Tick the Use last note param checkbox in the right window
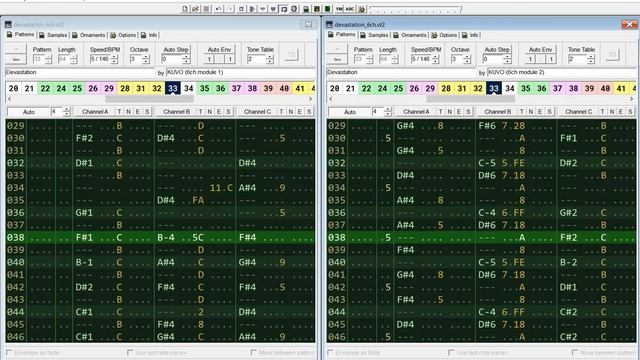Image resolution: width=640 pixels, height=360 pixels. click(x=451, y=352)
